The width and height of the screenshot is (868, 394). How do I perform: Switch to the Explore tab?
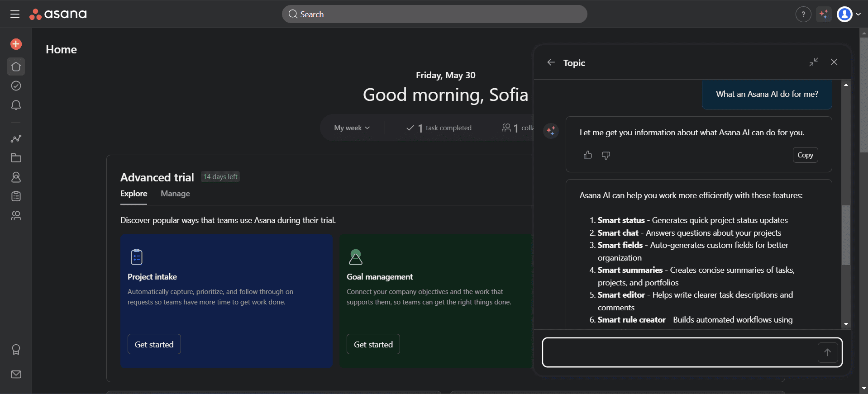[134, 194]
